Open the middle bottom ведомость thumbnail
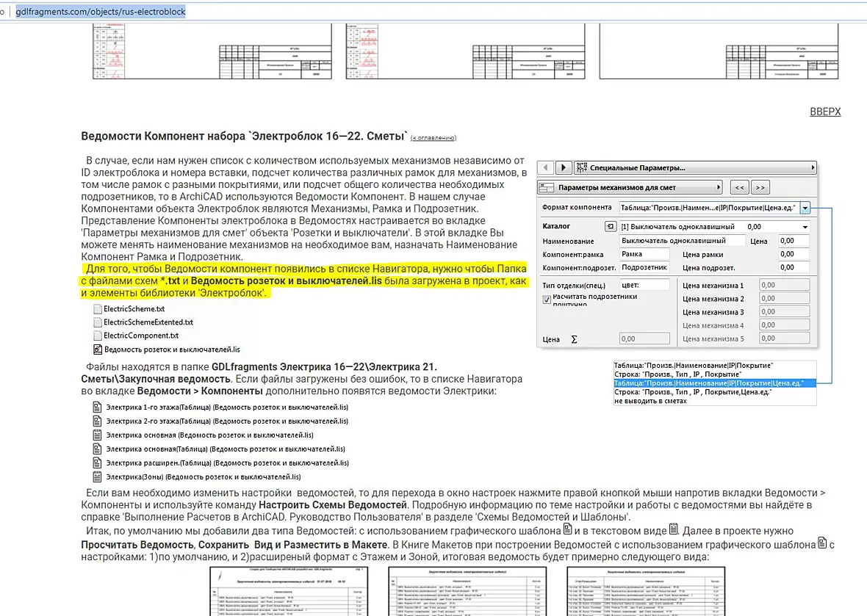867x616 pixels. (x=467, y=590)
